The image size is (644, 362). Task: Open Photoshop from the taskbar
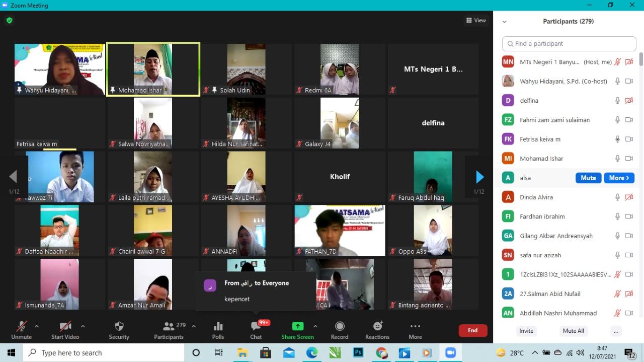click(x=359, y=353)
